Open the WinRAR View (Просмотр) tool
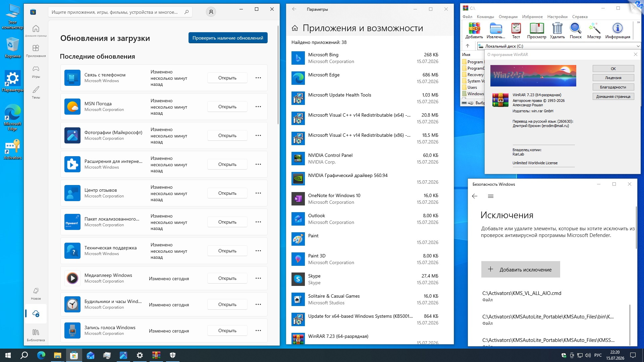Screen dimensions: 644x362 [537, 31]
